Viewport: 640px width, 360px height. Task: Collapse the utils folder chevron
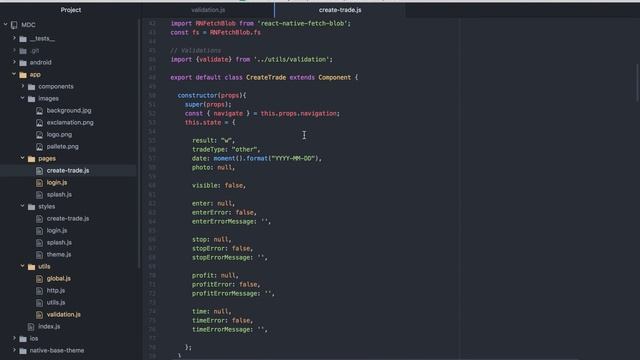tap(23, 266)
